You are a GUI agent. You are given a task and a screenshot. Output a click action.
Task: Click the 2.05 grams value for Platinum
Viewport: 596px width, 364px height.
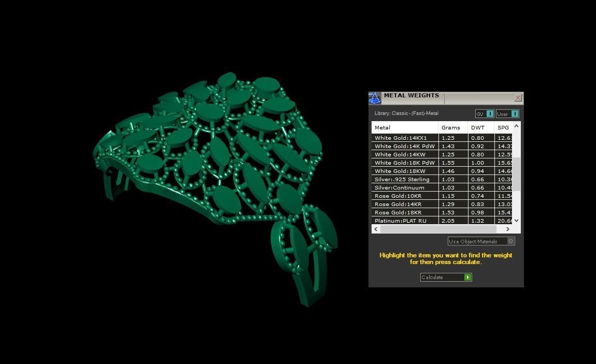tap(448, 221)
